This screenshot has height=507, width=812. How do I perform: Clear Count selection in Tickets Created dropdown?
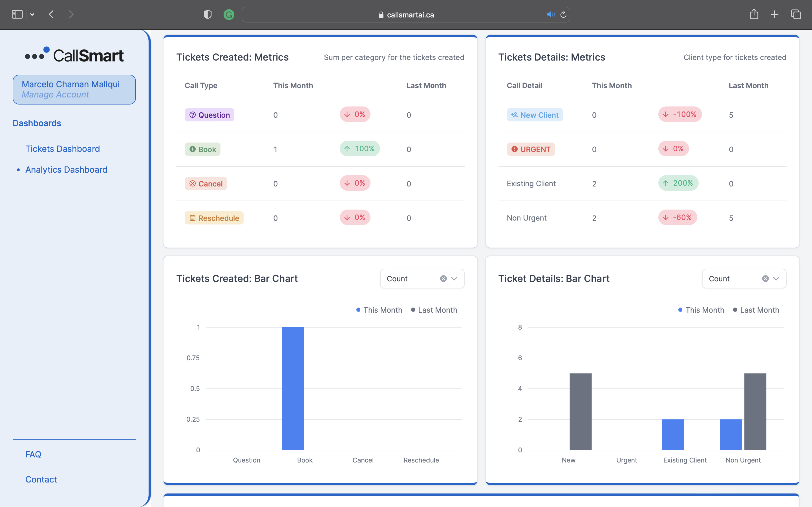coord(443,279)
